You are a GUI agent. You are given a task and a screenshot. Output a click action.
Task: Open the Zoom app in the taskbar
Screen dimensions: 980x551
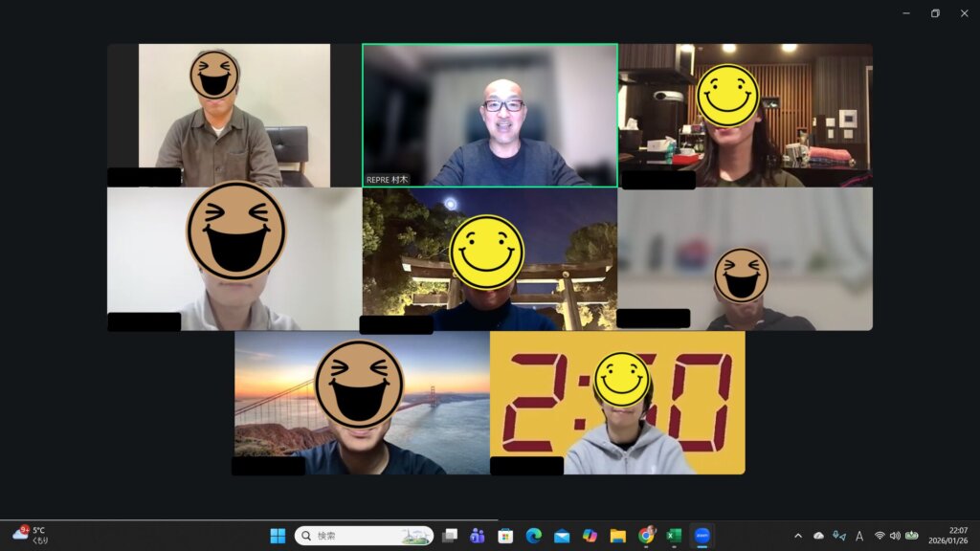click(702, 536)
